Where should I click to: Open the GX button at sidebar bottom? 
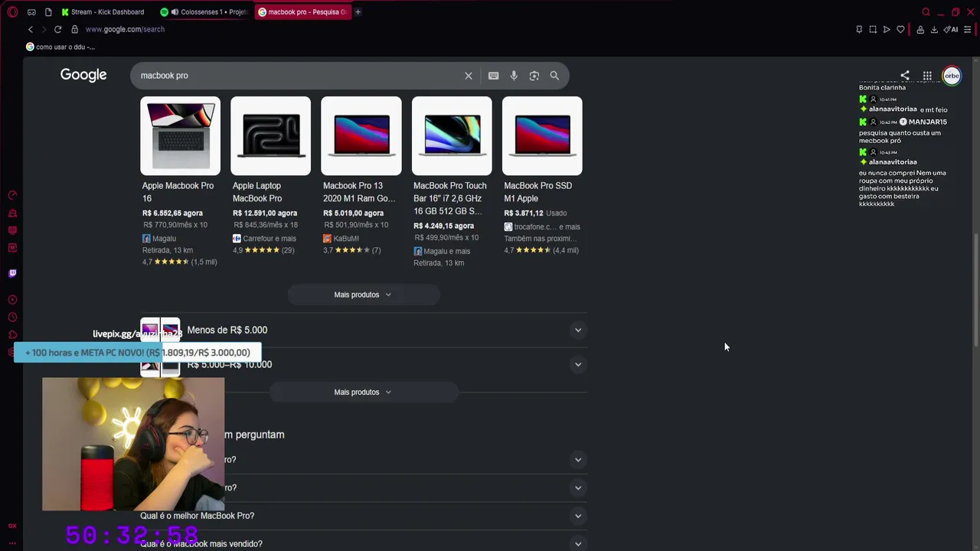coord(12,526)
